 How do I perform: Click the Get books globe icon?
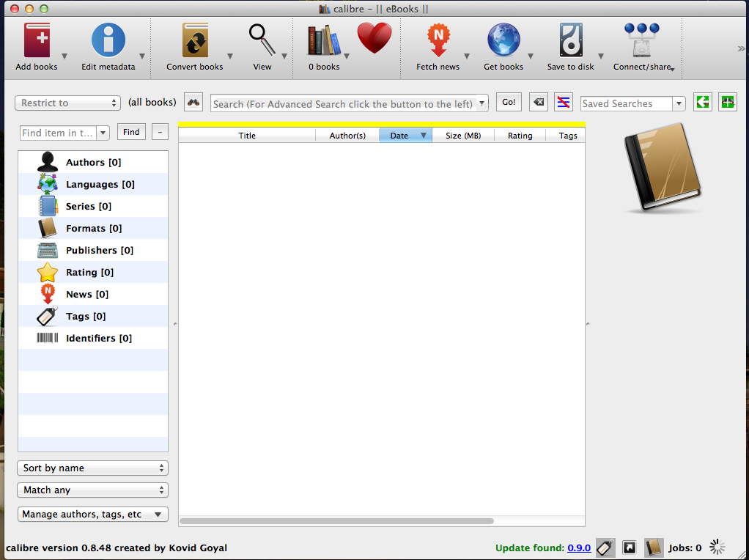click(x=503, y=41)
